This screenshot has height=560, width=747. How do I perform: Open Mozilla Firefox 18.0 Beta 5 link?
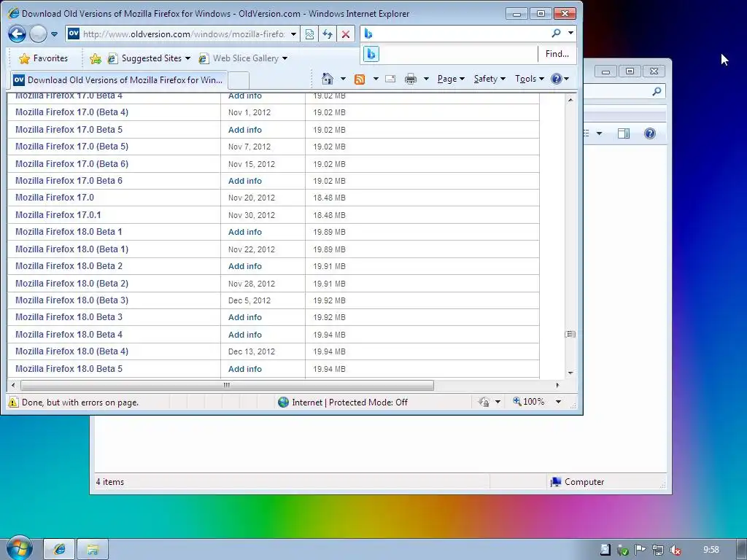click(69, 368)
